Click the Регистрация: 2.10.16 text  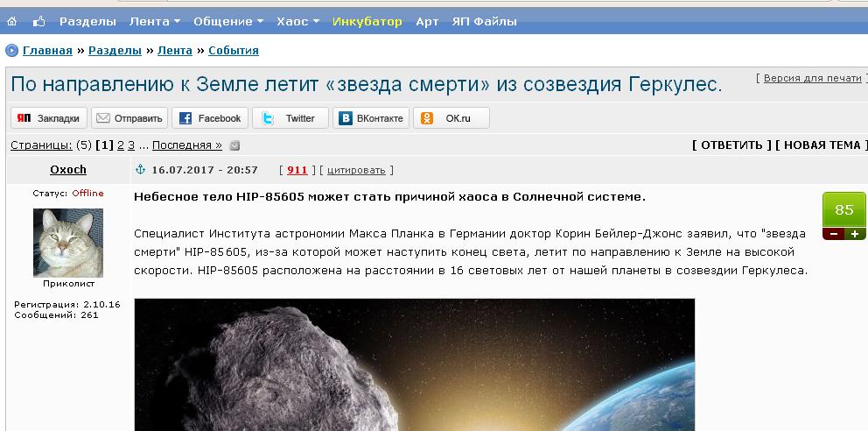(x=67, y=305)
